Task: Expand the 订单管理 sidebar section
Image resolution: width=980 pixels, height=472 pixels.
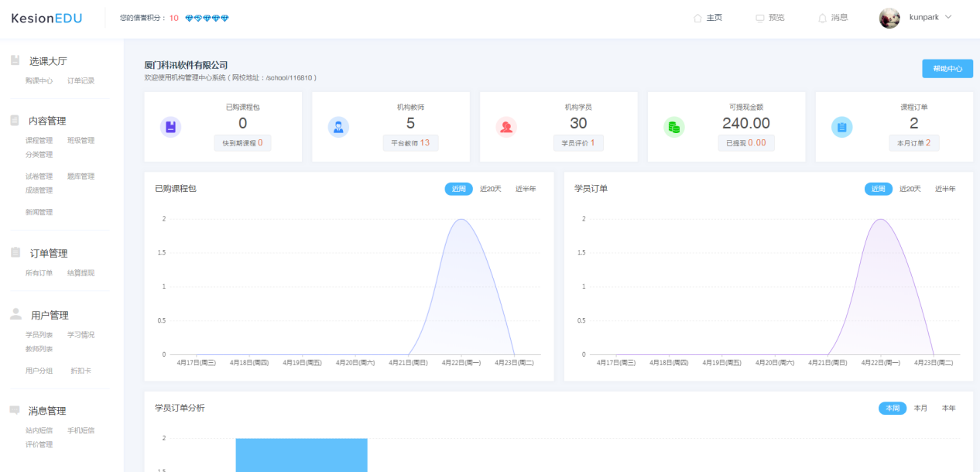Action: (x=49, y=253)
